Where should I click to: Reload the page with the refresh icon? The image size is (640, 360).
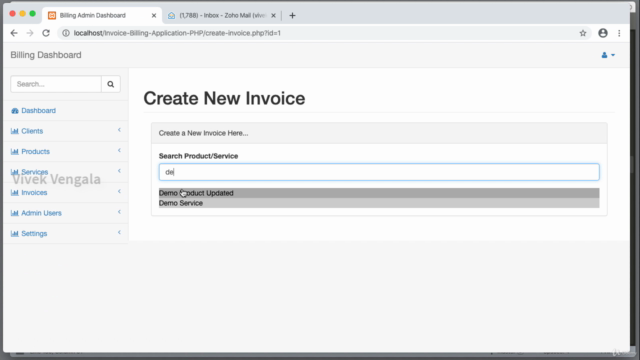46,33
